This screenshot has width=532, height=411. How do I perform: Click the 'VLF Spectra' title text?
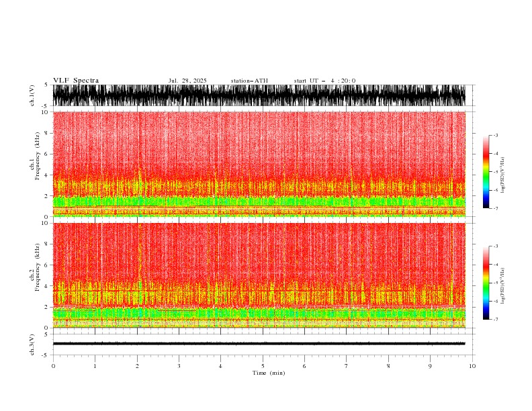(76, 81)
